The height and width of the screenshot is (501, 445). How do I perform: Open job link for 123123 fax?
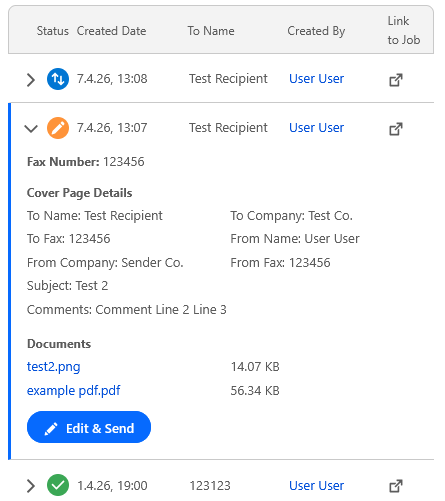396,486
